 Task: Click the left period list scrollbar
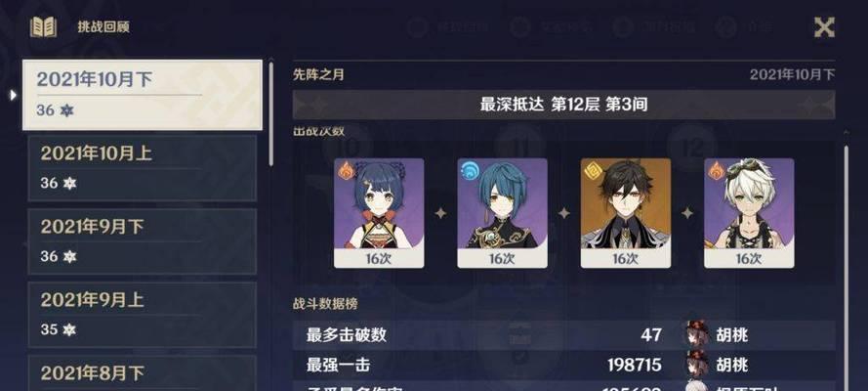270,113
